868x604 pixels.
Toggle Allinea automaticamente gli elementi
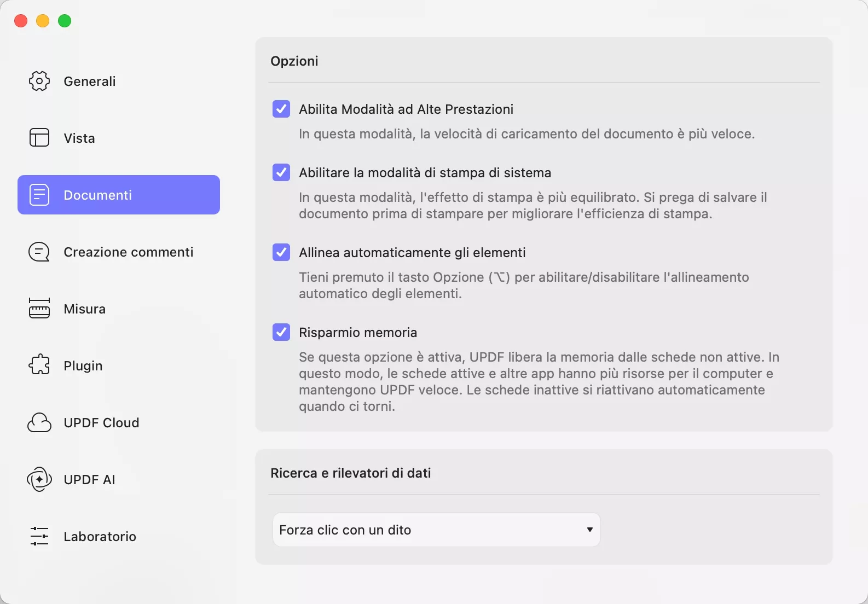tap(281, 252)
